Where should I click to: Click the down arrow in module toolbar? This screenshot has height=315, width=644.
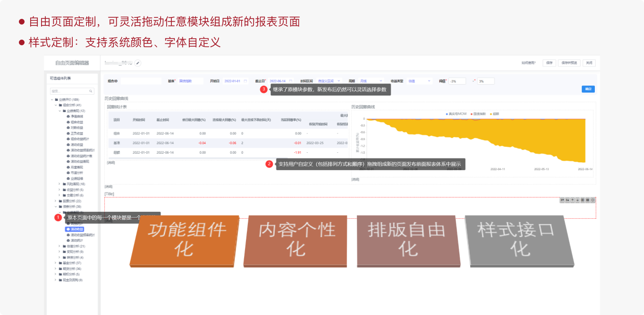tap(577, 200)
